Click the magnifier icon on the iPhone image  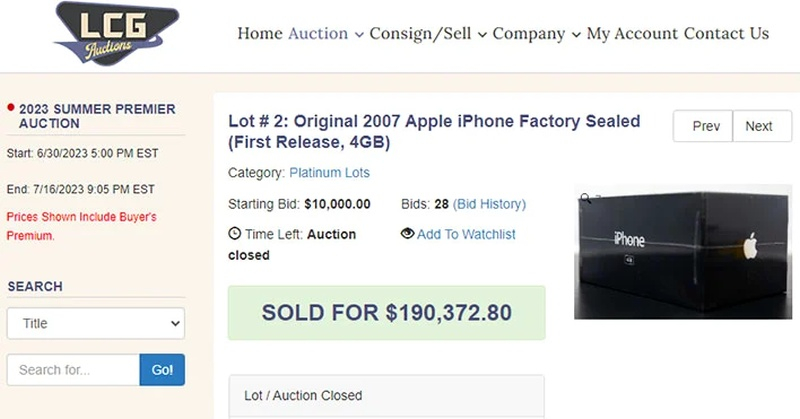[586, 199]
